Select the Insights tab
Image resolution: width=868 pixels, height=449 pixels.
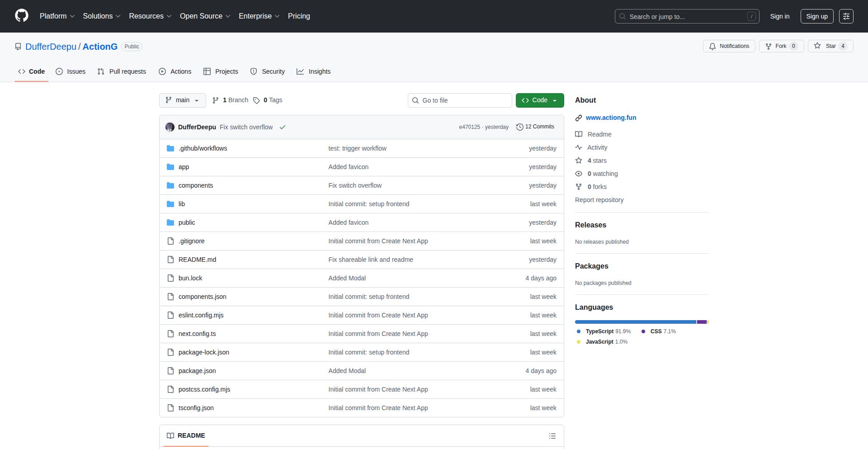tap(319, 71)
